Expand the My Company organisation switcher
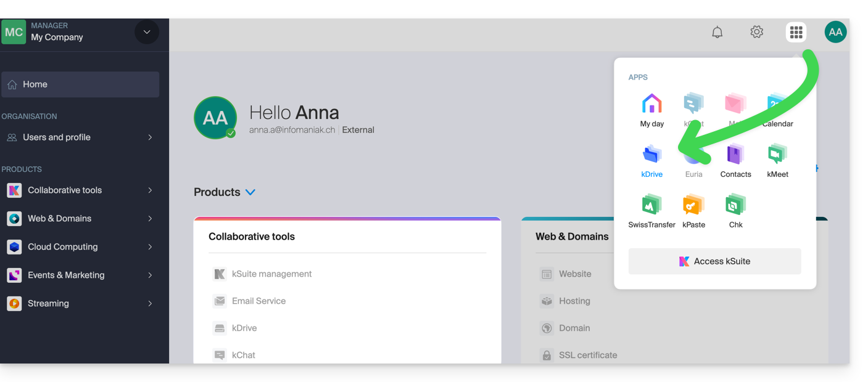The width and height of the screenshot is (868, 382). pyautogui.click(x=146, y=32)
